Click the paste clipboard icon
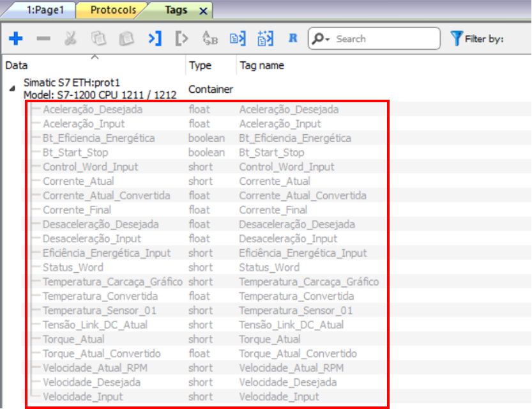This screenshot has height=409, width=532. (126, 39)
